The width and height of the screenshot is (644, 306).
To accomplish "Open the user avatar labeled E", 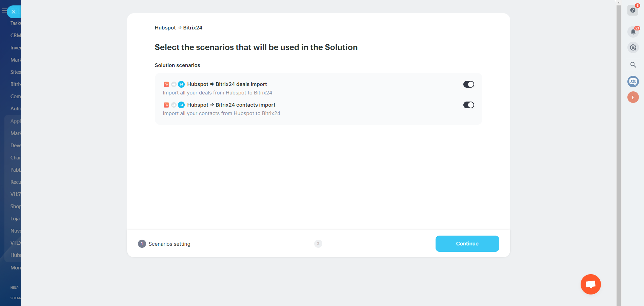I will [633, 97].
